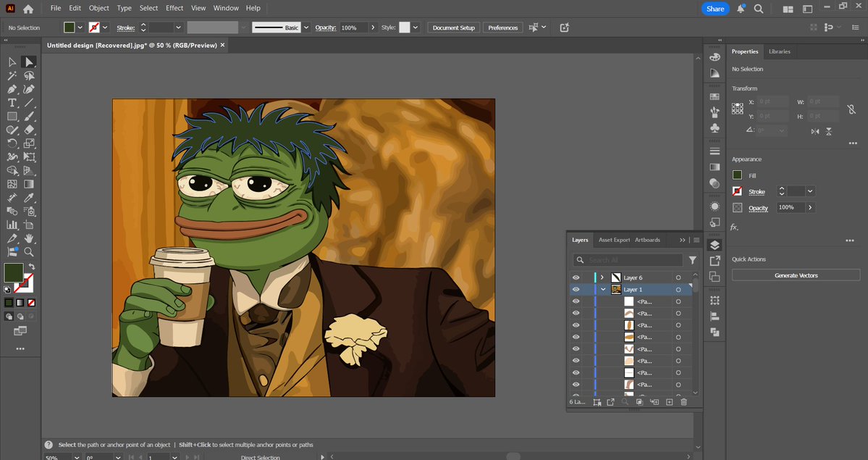Open the Effect menu

pos(174,8)
